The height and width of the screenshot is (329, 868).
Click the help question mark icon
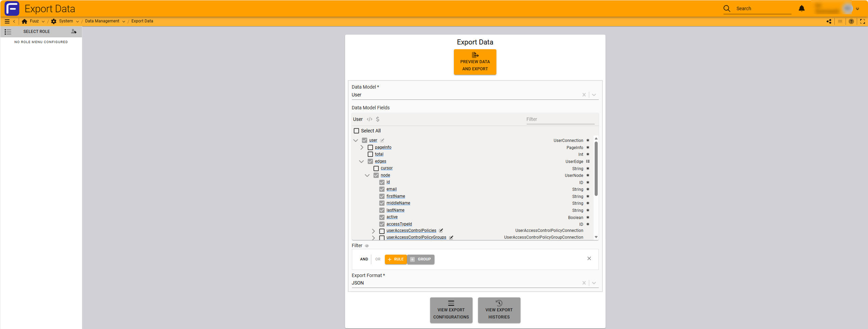click(851, 21)
